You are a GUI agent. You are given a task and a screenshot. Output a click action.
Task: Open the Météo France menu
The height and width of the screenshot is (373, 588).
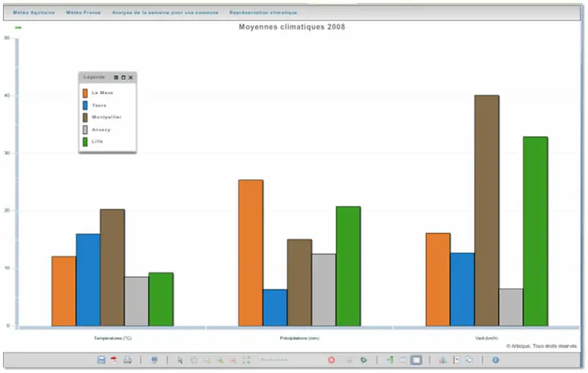point(84,12)
